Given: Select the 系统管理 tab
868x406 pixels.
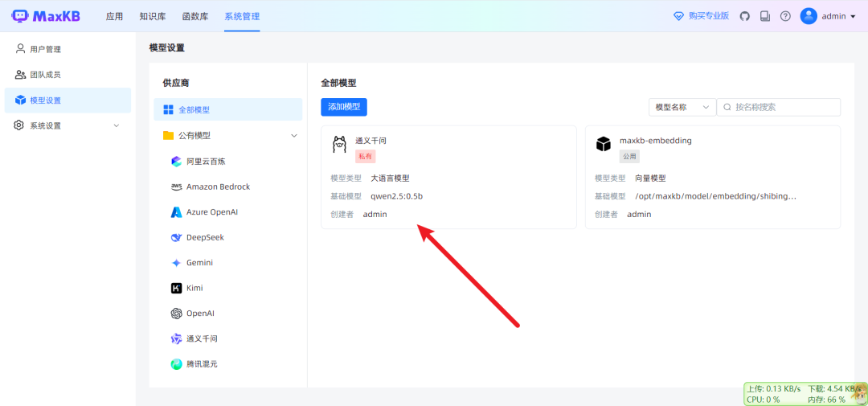Looking at the screenshot, I should coord(242,16).
